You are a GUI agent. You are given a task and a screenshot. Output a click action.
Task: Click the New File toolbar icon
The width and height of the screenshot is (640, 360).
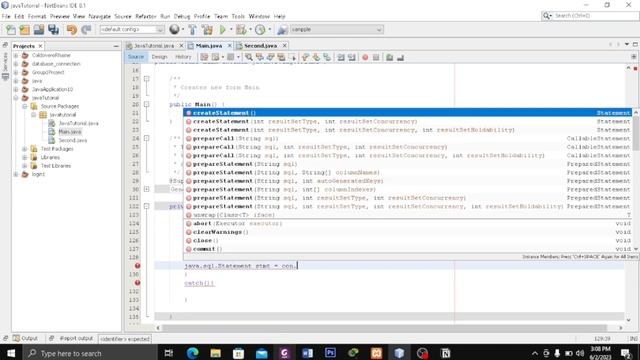coord(11,30)
